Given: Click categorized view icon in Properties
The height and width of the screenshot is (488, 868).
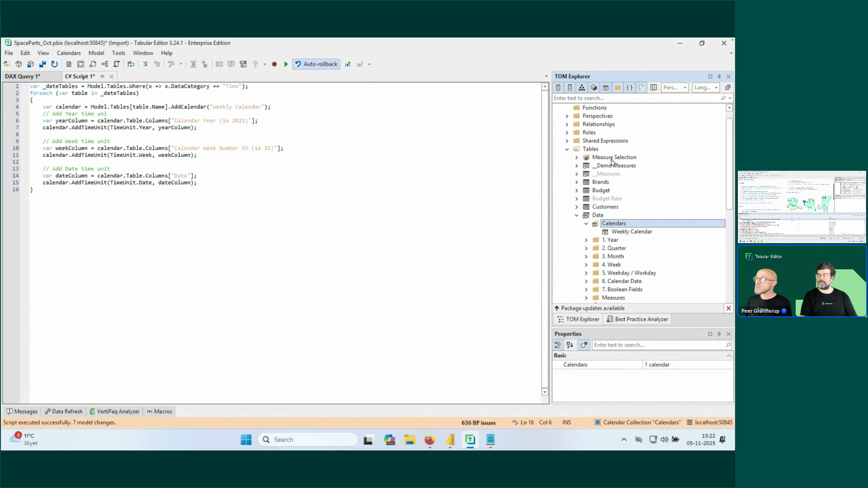Looking at the screenshot, I should pos(558,345).
